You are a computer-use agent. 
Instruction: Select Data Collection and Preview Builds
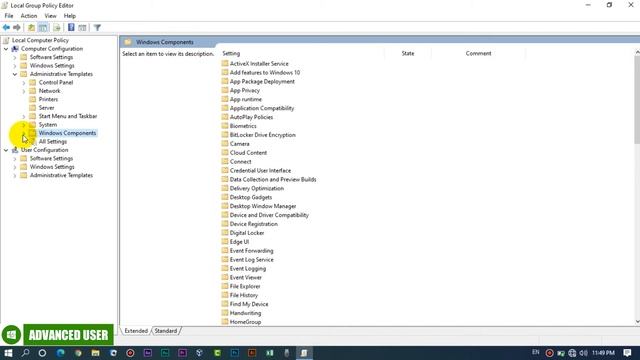point(273,180)
